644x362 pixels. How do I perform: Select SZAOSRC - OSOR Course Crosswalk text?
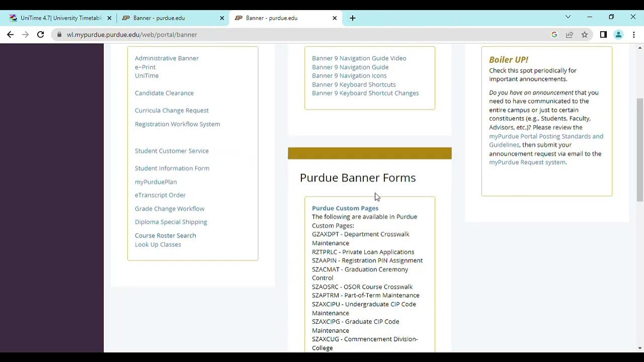362,287
